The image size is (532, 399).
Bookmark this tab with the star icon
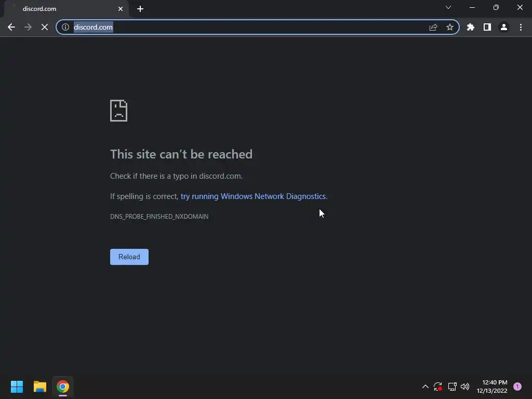(x=450, y=27)
